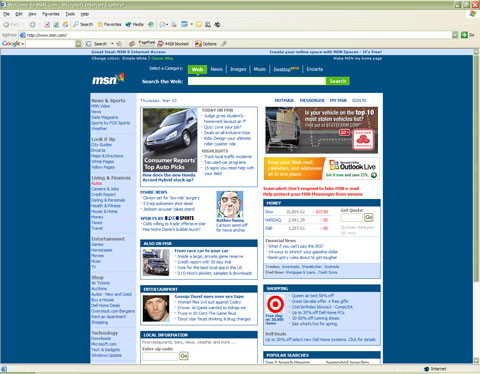The width and height of the screenshot is (480, 374).
Task: Go to the Home page icon
Action: [x=65, y=24]
